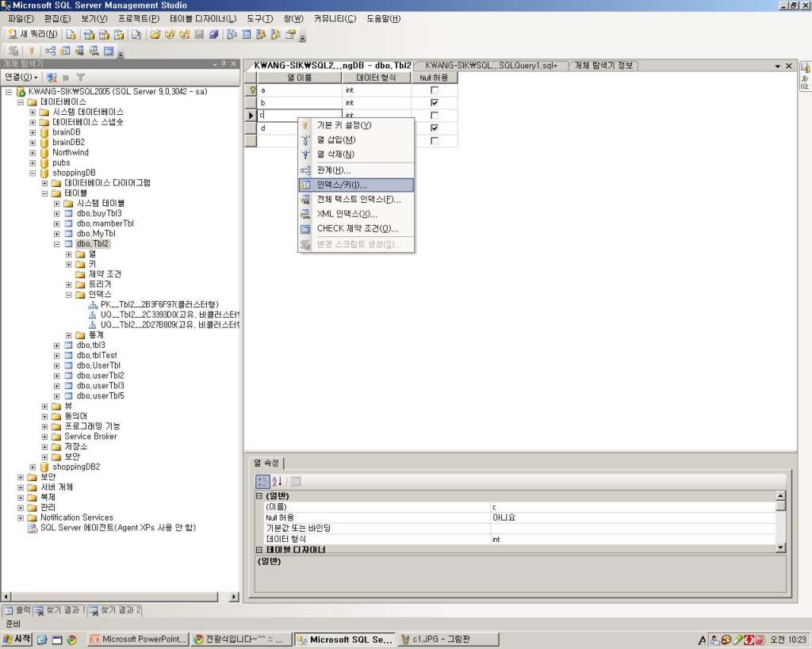Viewport: 812px width, 649px height.
Task: Select the dbo.UserTbl table in tree
Action: pos(98,365)
